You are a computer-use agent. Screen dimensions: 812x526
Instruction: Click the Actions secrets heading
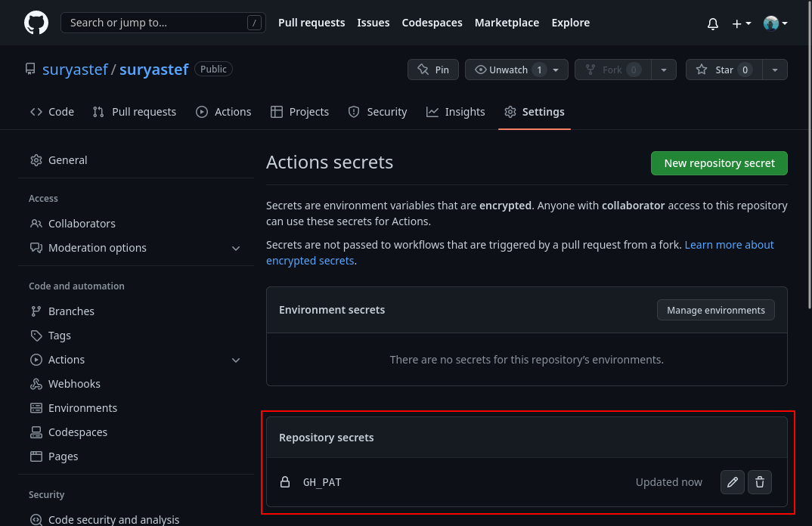tap(330, 162)
